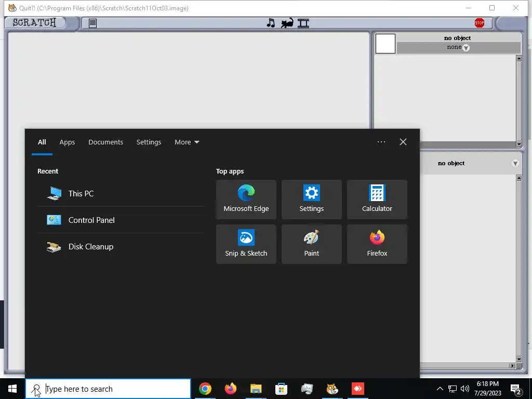Open the 'none' dropdown arrow
Image resolution: width=532 pixels, height=399 pixels.
pyautogui.click(x=466, y=48)
